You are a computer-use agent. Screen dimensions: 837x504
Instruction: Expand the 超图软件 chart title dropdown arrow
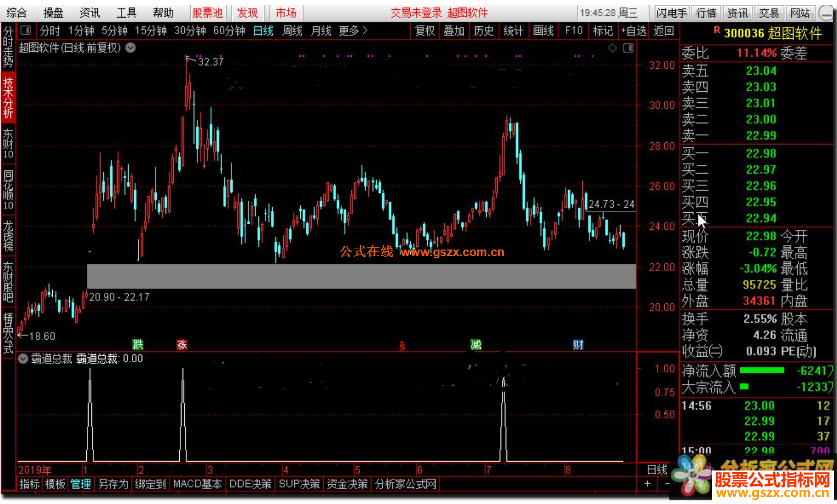click(130, 48)
